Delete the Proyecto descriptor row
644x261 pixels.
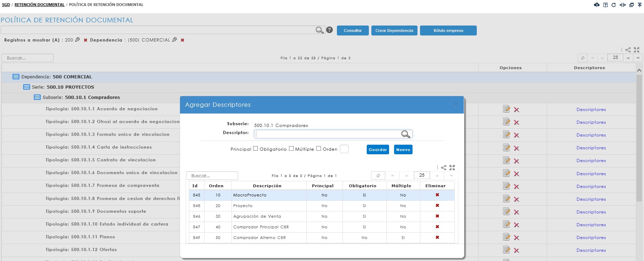coord(437,205)
